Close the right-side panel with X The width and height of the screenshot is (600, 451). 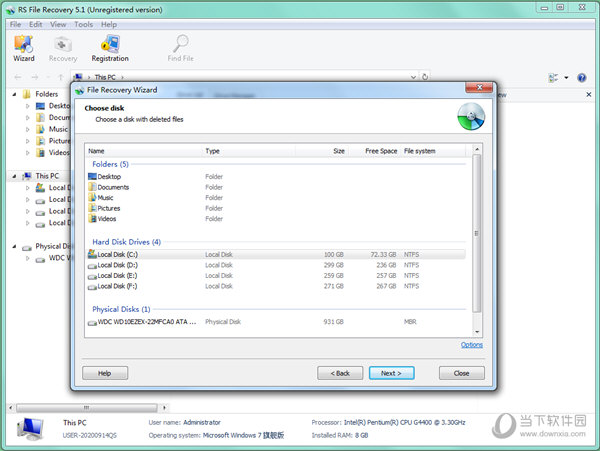click(x=589, y=94)
